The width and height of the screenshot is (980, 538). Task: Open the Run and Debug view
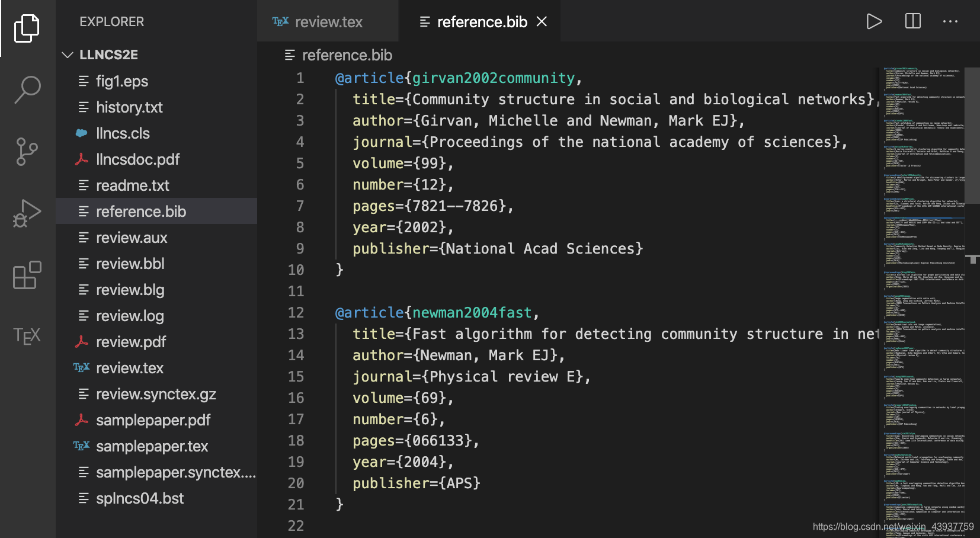[x=27, y=213]
